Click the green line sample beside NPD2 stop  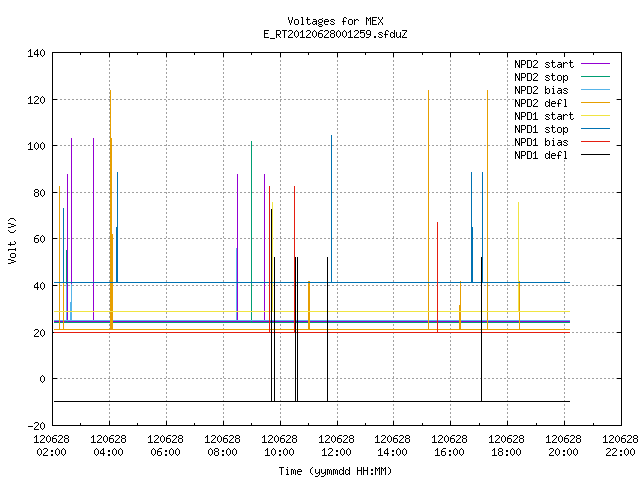[596, 76]
